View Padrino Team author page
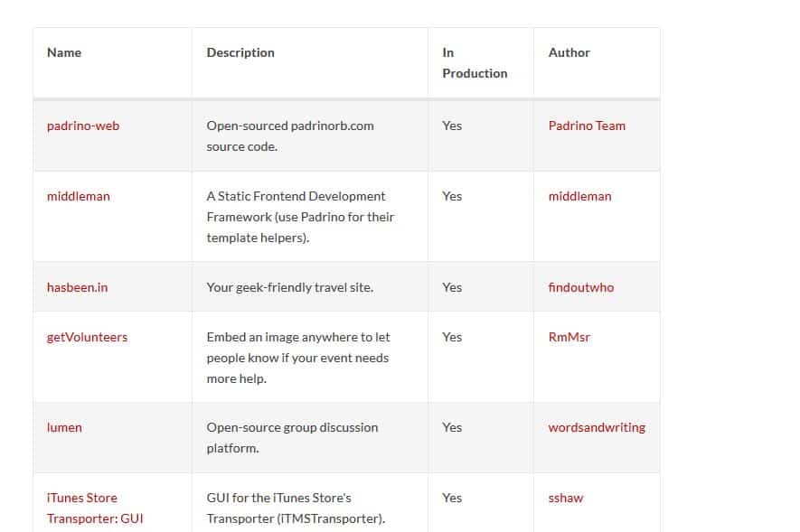The image size is (800, 532). [x=587, y=126]
